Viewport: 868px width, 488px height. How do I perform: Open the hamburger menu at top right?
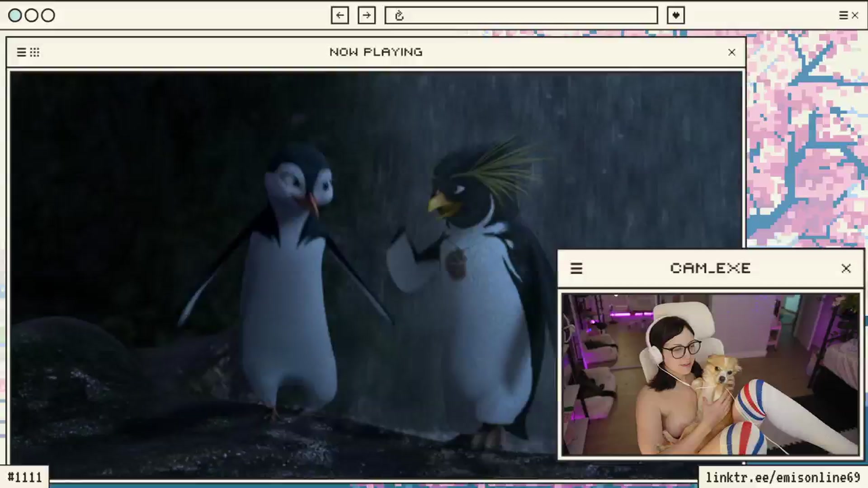[843, 15]
